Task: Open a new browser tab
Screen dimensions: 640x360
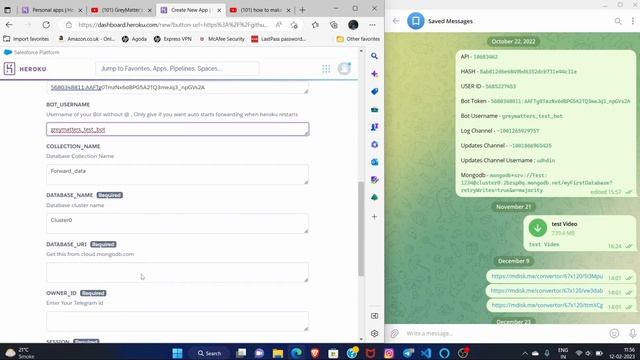Action: (302, 10)
